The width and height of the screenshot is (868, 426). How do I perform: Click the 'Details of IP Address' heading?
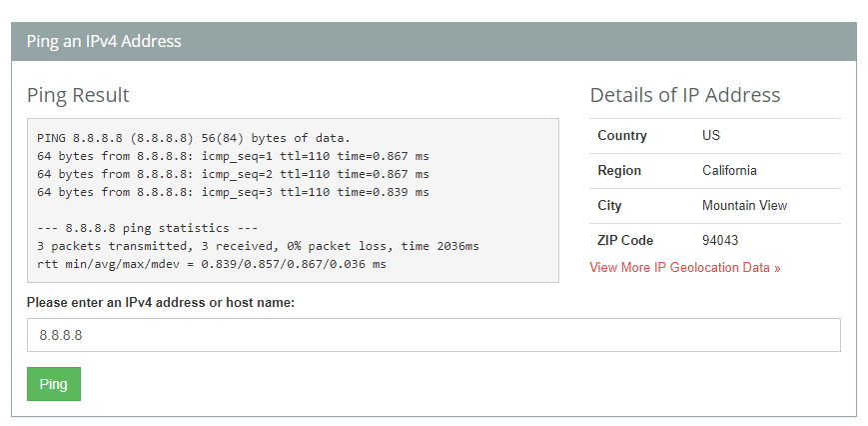click(685, 95)
